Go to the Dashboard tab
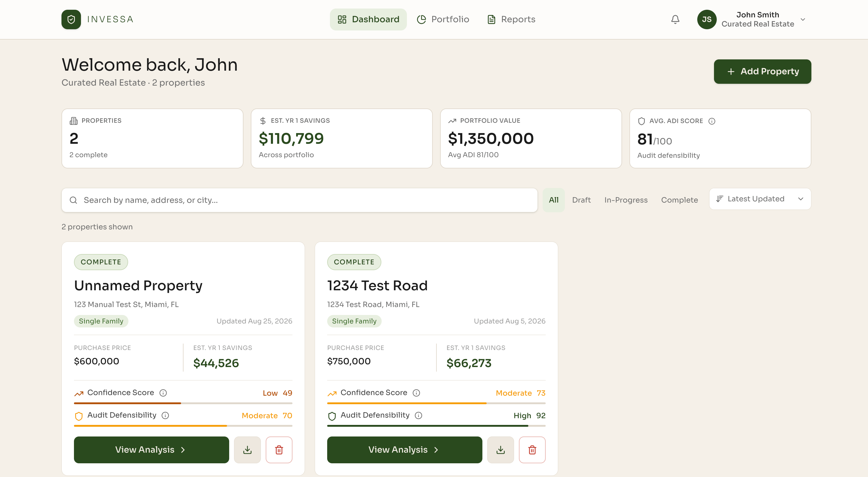868x477 pixels. [x=368, y=19]
